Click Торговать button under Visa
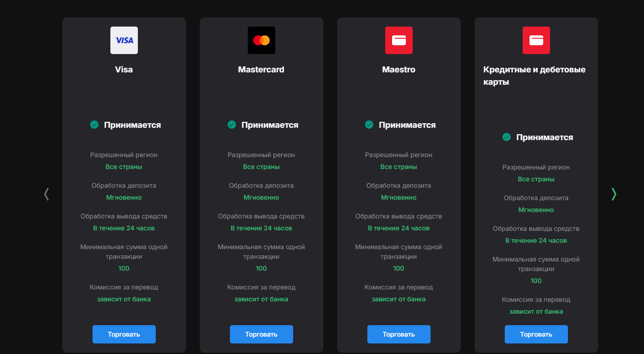Viewport: 644px width, 354px height. coord(124,334)
